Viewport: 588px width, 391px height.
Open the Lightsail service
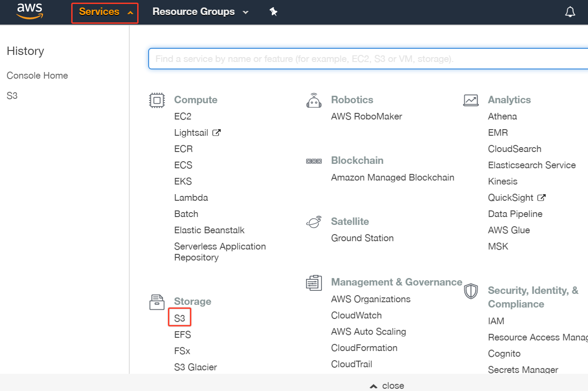(191, 133)
